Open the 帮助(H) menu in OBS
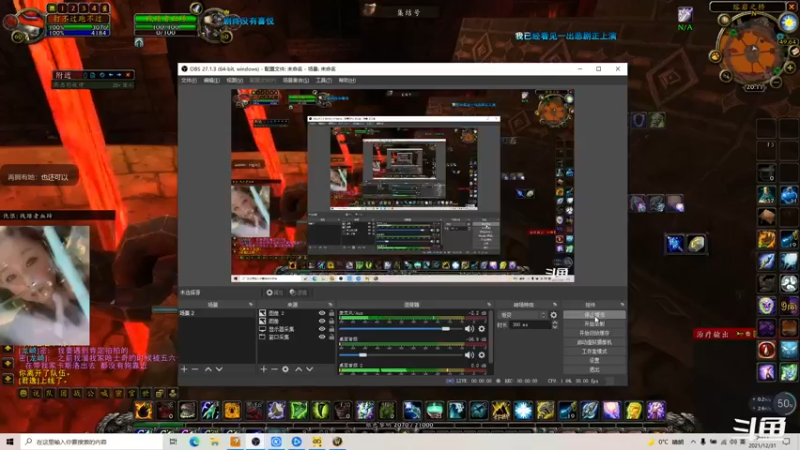 [x=347, y=80]
